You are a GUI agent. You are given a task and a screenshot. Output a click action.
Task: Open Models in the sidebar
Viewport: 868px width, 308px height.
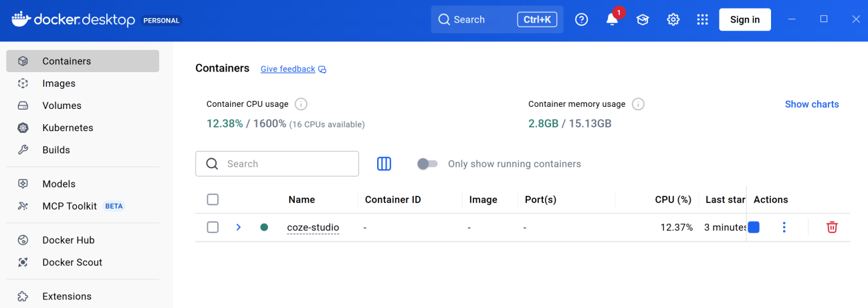point(83,184)
